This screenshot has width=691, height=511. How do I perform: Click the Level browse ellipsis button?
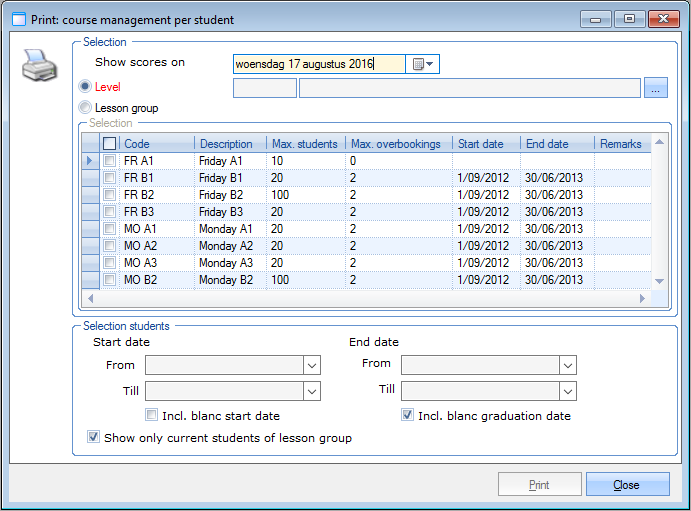(655, 88)
